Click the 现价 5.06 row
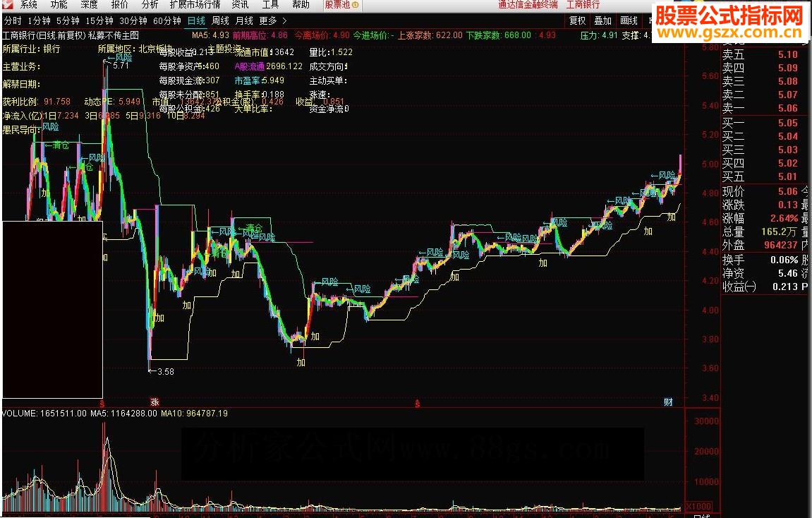 761,191
